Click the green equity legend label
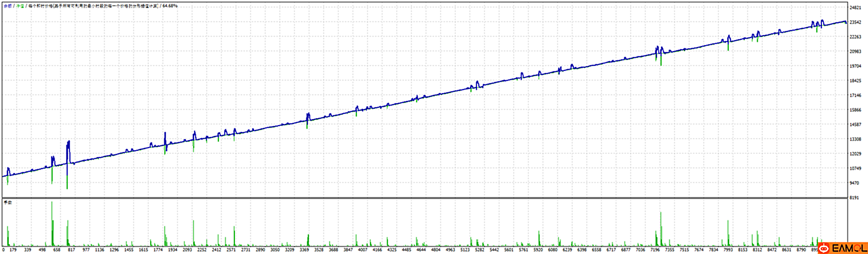 [20, 6]
